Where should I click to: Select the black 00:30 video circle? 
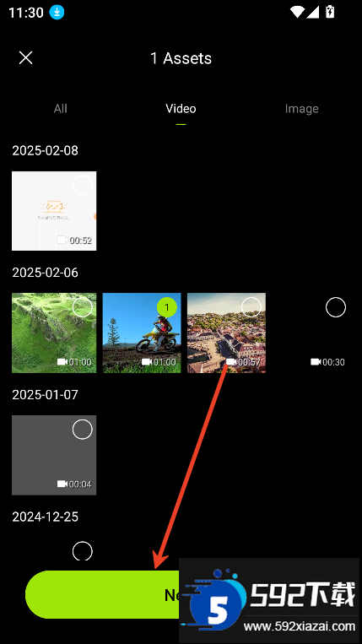pos(336,307)
